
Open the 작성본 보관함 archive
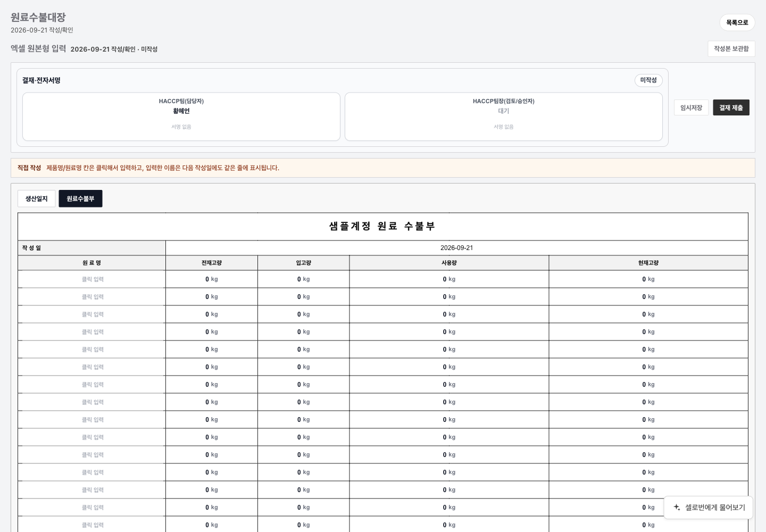pyautogui.click(x=731, y=49)
